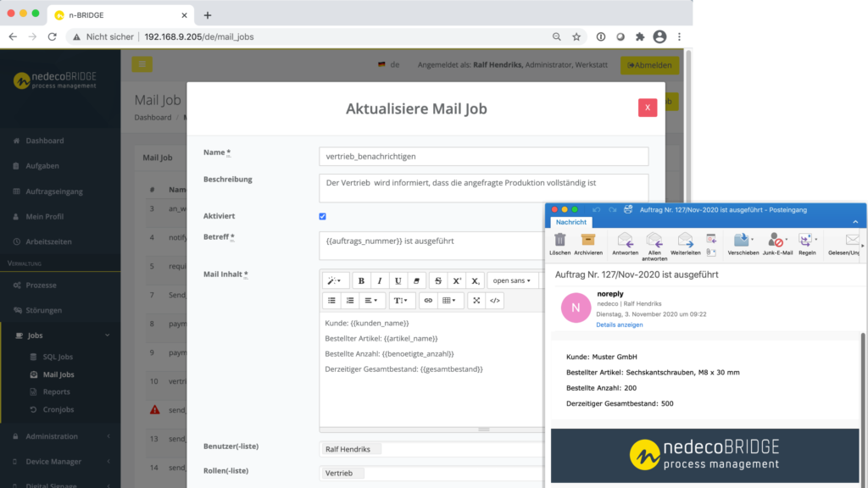The width and height of the screenshot is (868, 488).
Task: Open SQL Jobs in sidebar
Action: [x=58, y=358]
